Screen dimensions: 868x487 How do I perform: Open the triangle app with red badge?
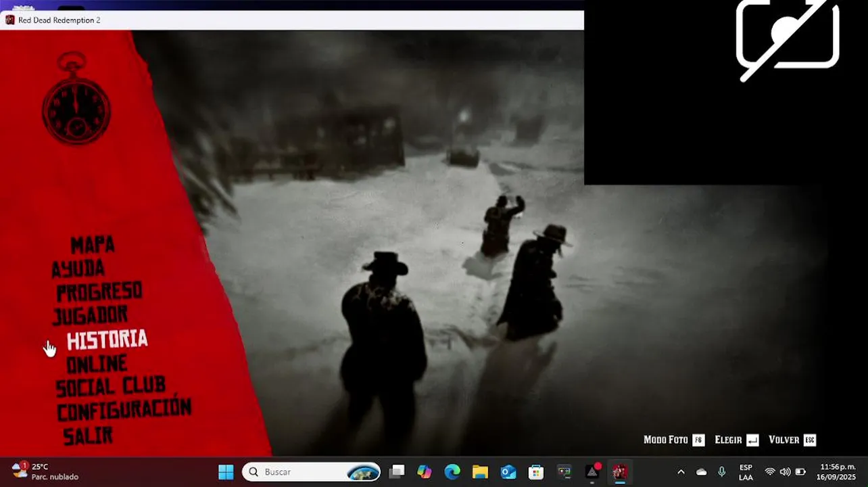point(592,471)
